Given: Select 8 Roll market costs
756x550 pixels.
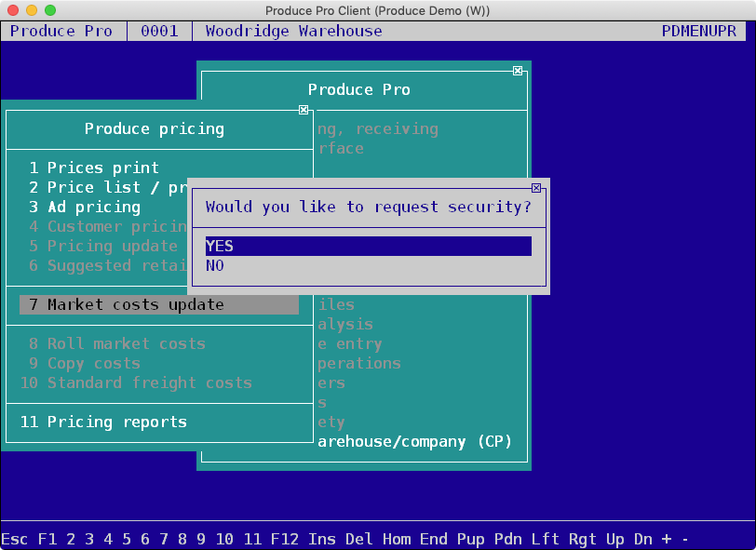Looking at the screenshot, I should point(117,343).
